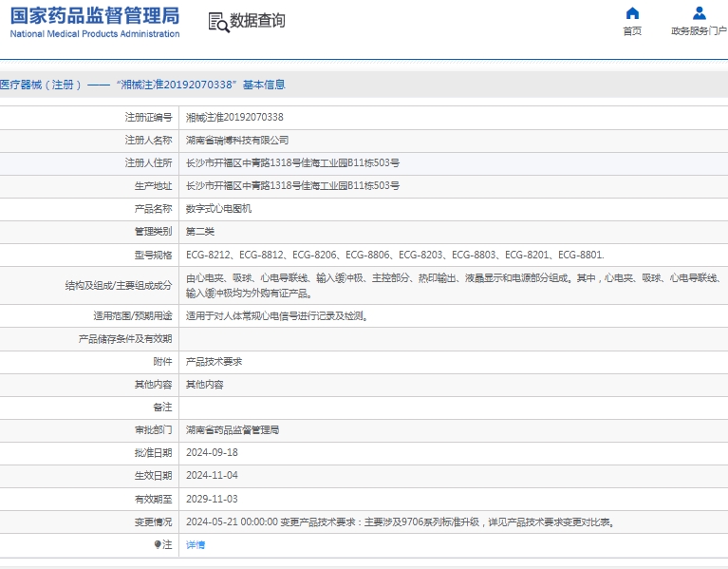Image resolution: width=728 pixels, height=569 pixels.
Task: Open 产品技术要求 attachment link
Action: click(214, 361)
